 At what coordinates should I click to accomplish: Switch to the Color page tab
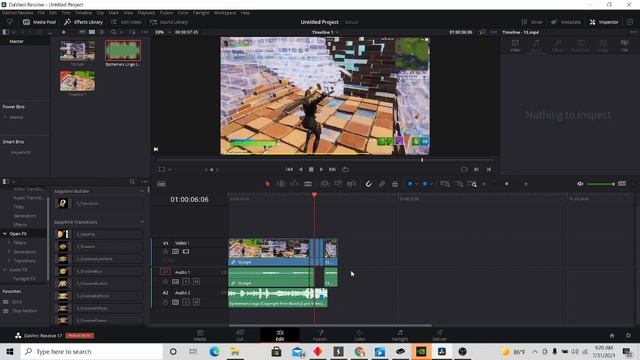coord(360,335)
